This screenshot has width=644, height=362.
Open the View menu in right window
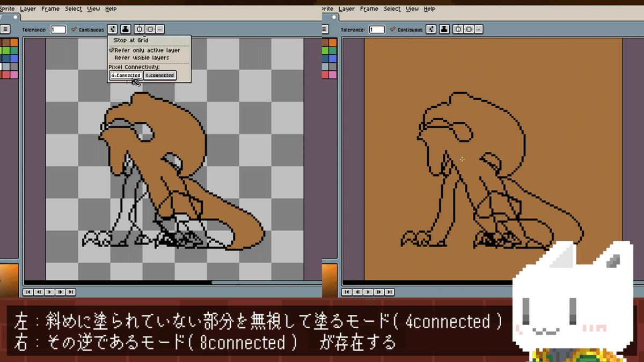[412, 9]
